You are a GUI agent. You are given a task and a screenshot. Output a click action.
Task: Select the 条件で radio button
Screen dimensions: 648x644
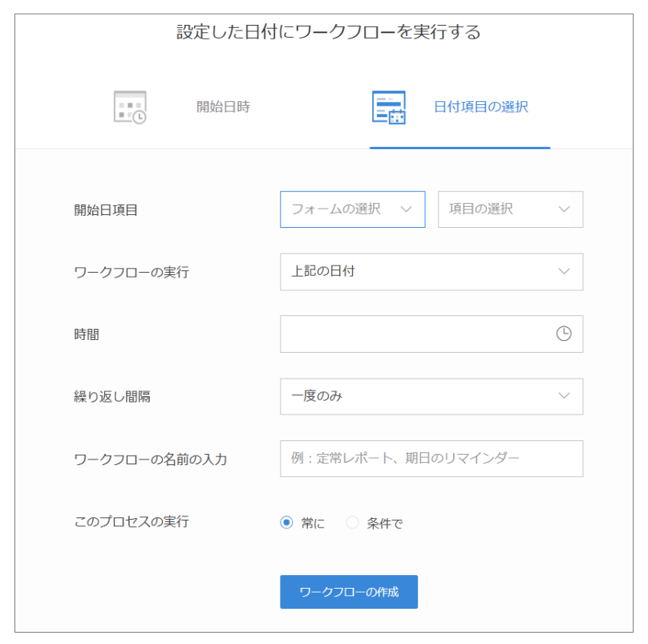(352, 523)
